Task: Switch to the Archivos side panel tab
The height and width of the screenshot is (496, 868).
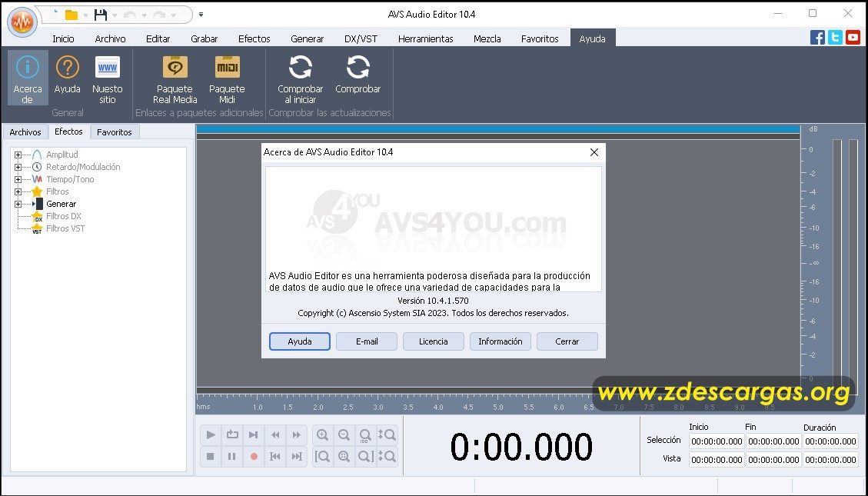Action: click(x=25, y=132)
